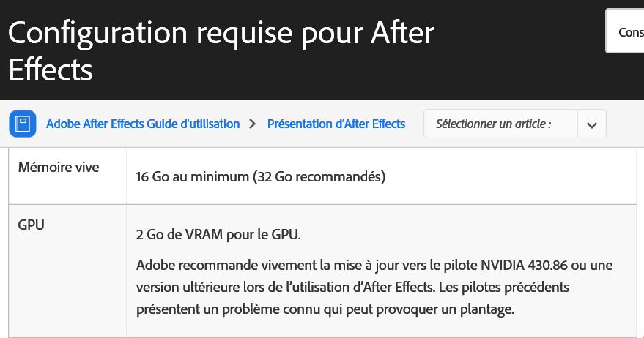644x338 pixels.
Task: Click the 2 Go de VRAM line
Action: point(218,234)
